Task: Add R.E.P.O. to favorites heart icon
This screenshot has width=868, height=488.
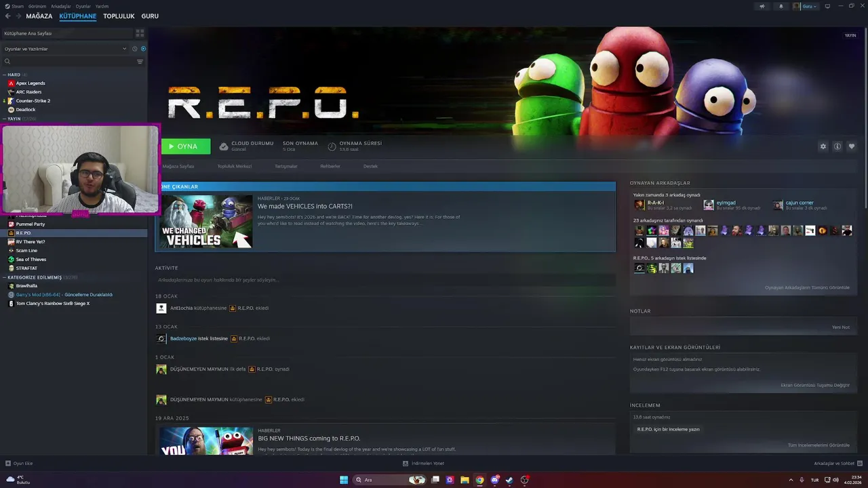Action: 852,146
